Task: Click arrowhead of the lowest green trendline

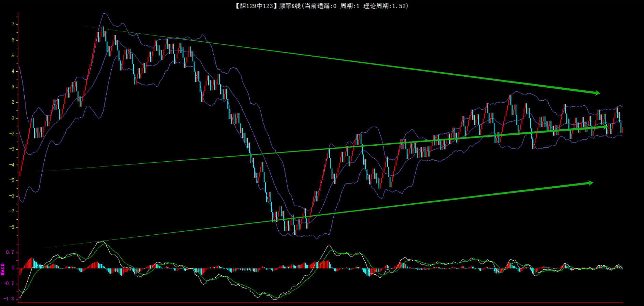Action: 590,183
